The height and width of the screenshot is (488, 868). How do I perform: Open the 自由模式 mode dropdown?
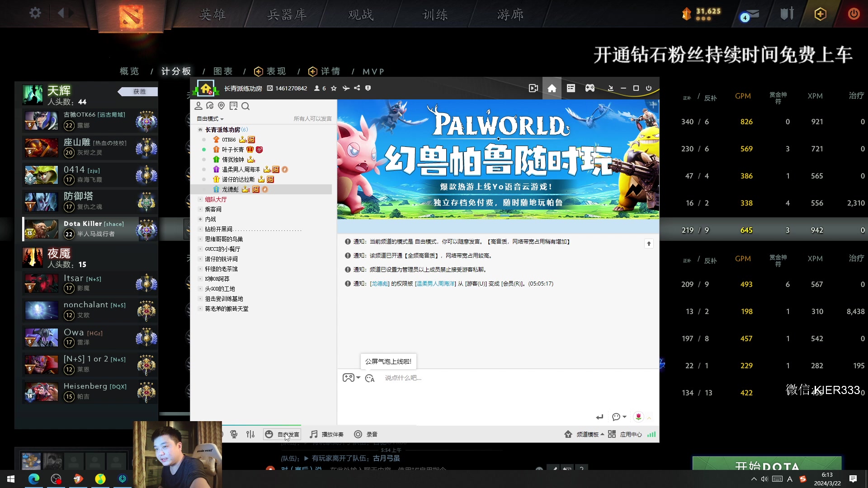(210, 119)
